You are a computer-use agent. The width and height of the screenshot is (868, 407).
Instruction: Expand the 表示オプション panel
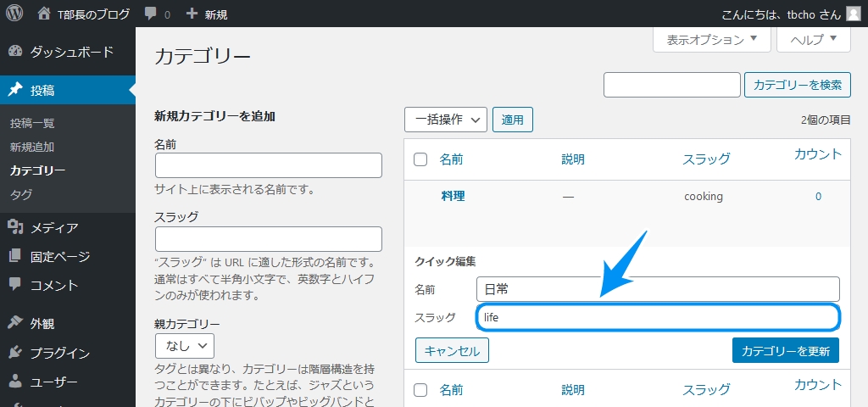[x=711, y=39]
